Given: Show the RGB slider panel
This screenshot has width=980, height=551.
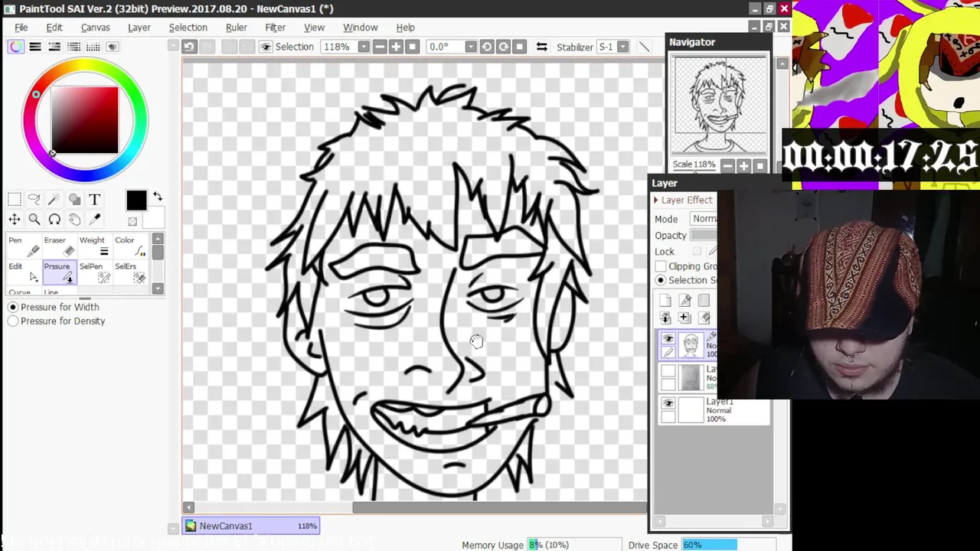Looking at the screenshot, I should (35, 47).
